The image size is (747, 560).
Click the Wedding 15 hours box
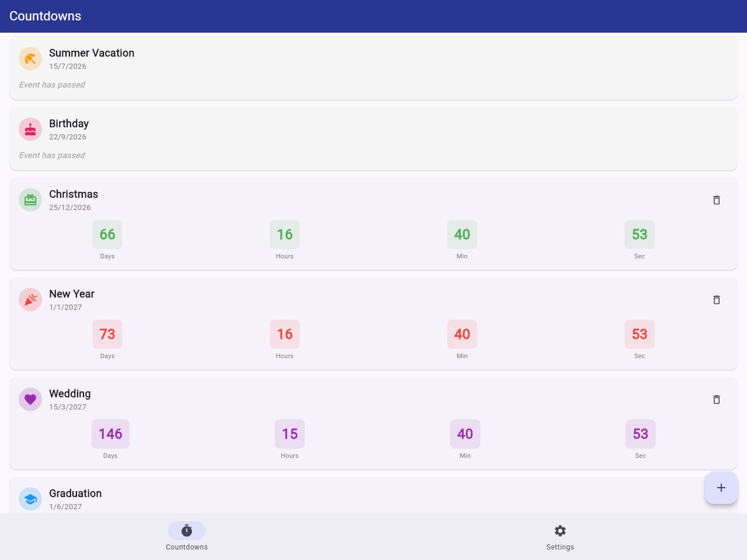pyautogui.click(x=290, y=434)
